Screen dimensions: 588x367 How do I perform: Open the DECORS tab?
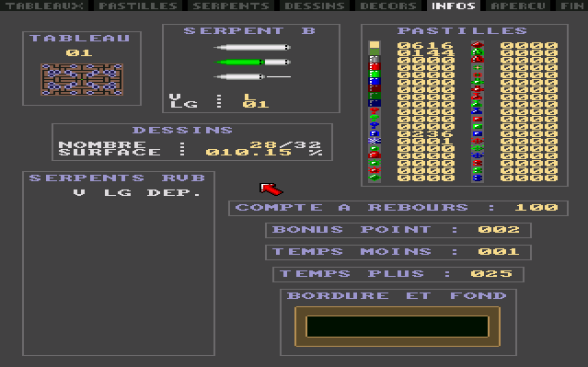coord(387,6)
